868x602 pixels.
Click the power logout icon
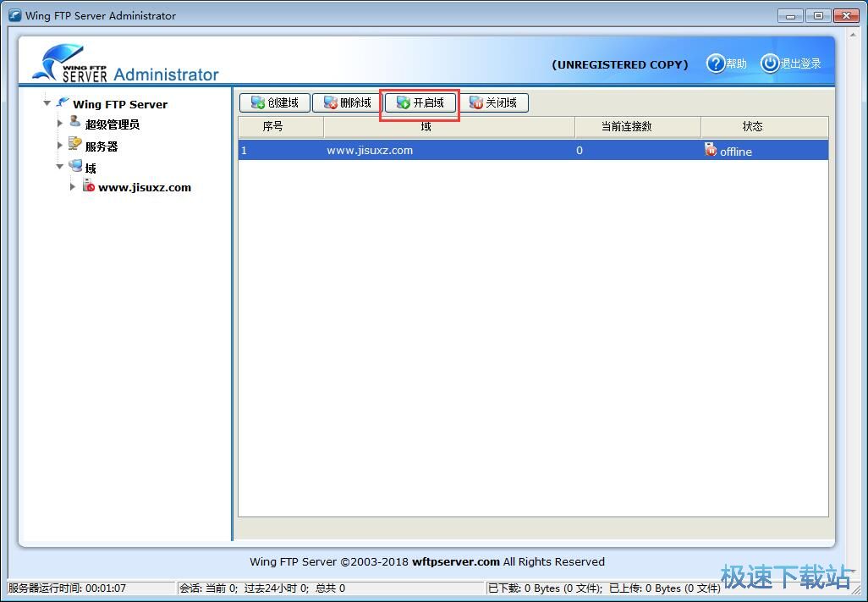[x=770, y=64]
